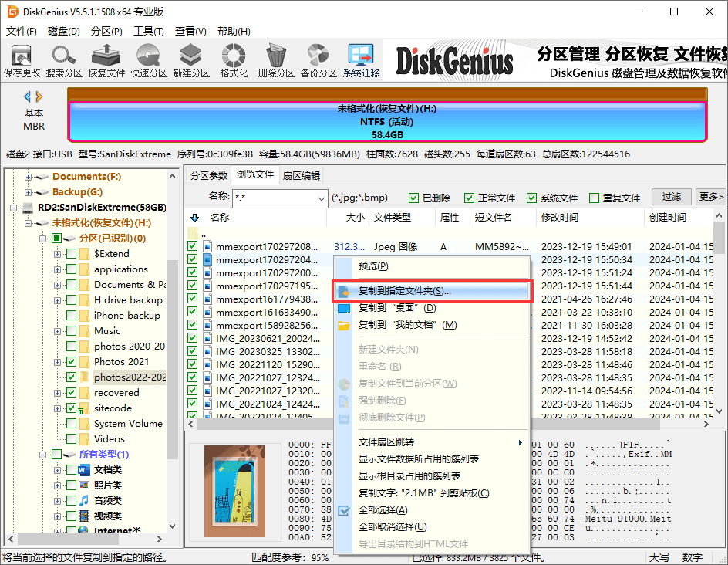Open the 格式化 format tool
This screenshot has height=565, width=728.
[234, 60]
